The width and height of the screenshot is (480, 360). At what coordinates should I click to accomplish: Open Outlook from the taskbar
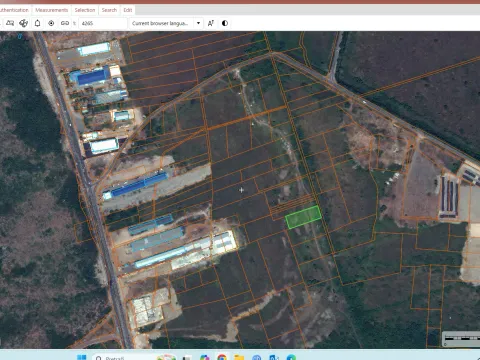pos(274,358)
